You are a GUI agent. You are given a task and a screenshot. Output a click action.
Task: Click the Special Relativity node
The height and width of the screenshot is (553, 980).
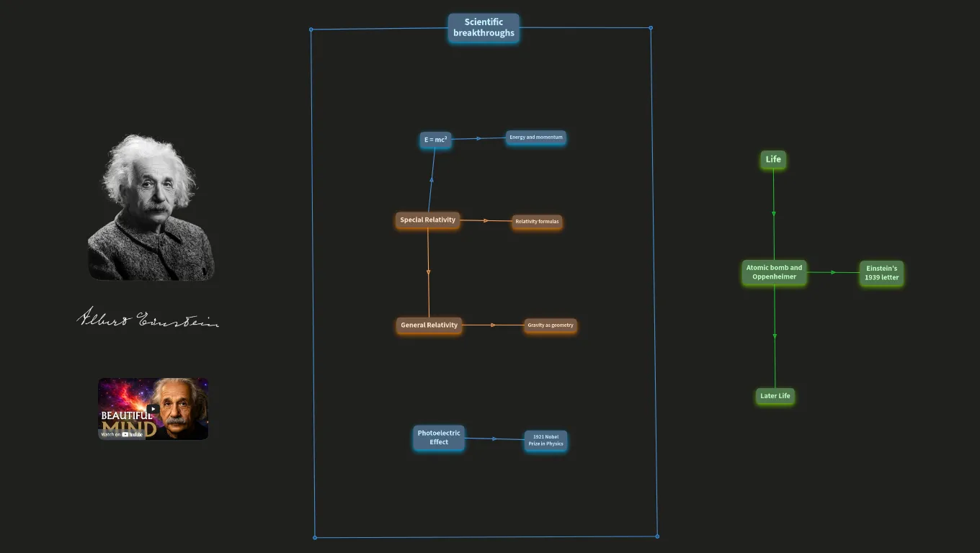pos(428,220)
